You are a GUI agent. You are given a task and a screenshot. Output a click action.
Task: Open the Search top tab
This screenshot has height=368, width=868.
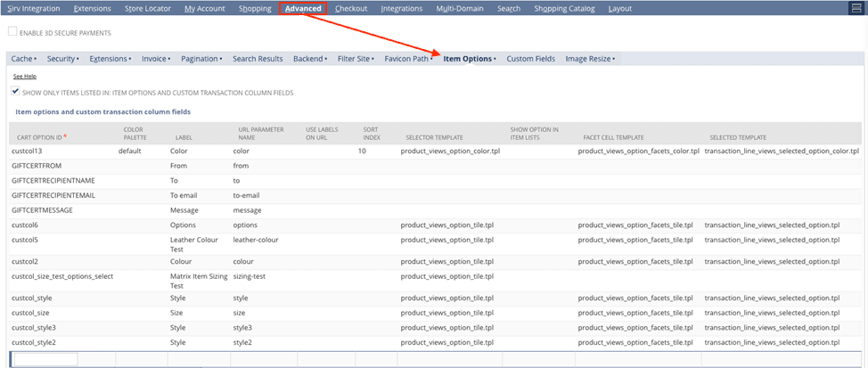[x=509, y=8]
